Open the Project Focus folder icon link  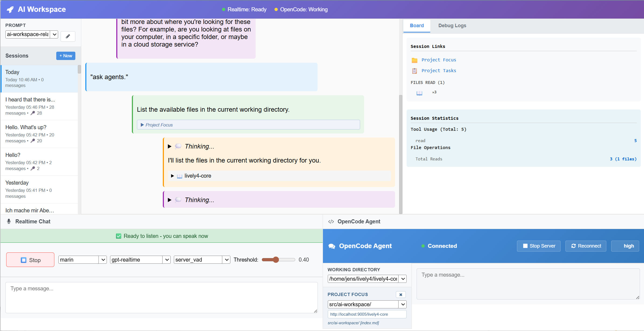(x=414, y=60)
